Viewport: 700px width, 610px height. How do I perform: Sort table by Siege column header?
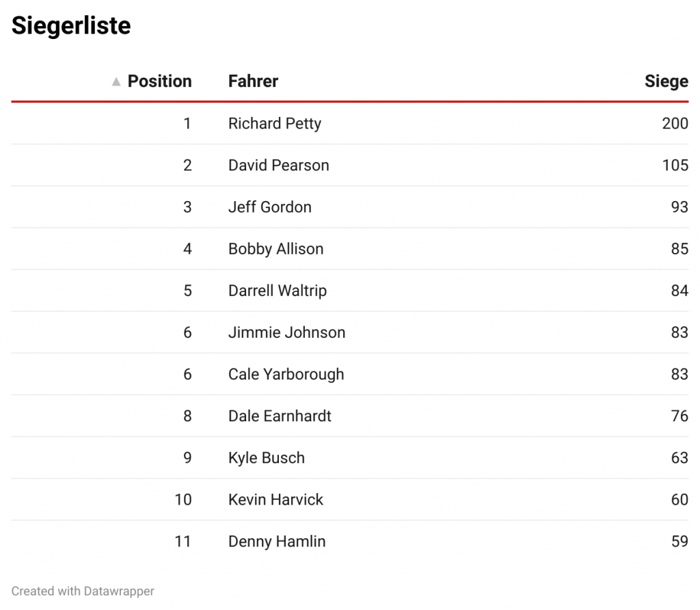666,81
